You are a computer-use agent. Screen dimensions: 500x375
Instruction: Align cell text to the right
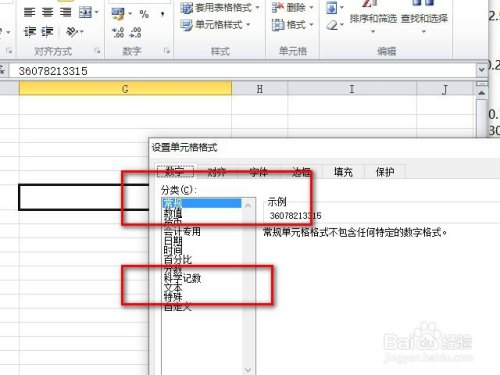coord(66,13)
